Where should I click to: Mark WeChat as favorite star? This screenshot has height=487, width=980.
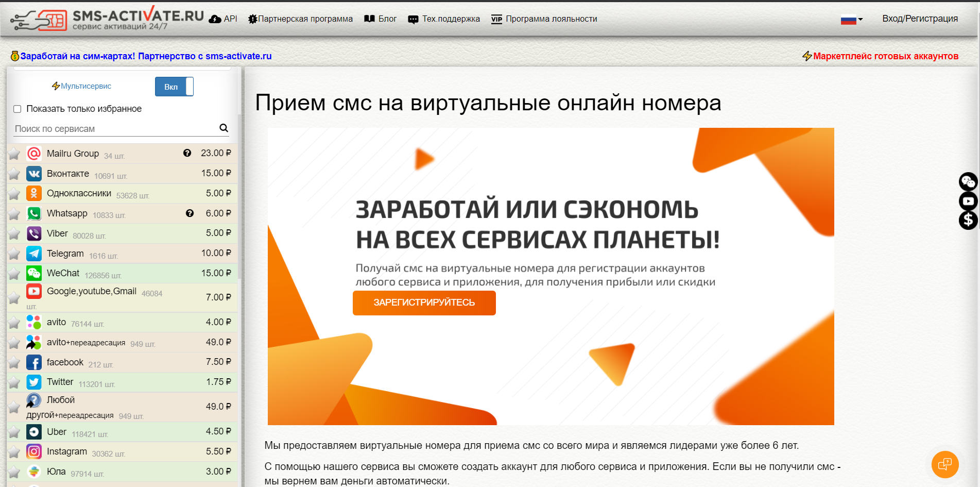(14, 274)
